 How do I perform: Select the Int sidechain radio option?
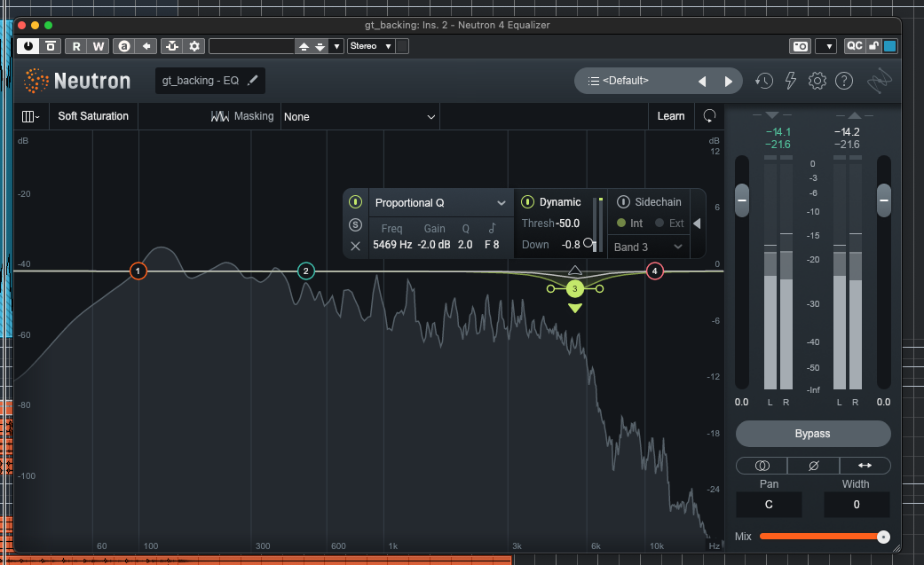click(629, 224)
